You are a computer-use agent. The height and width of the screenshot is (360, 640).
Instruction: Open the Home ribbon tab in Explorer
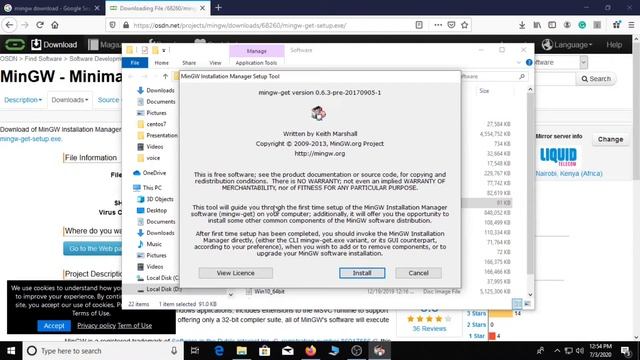(162, 63)
